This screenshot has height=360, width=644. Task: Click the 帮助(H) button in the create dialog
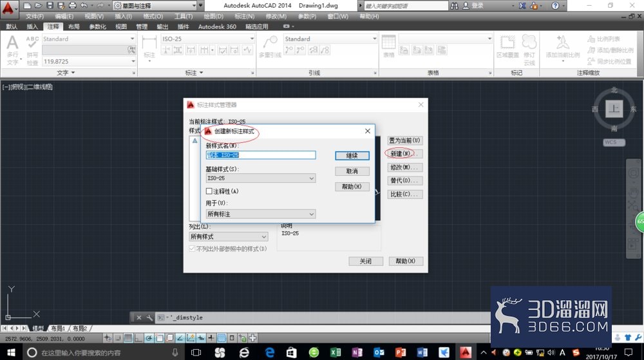pyautogui.click(x=352, y=186)
